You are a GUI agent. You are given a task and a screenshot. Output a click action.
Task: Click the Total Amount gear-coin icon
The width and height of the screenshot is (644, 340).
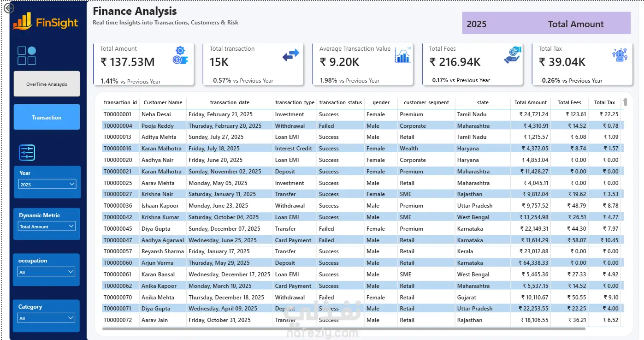pos(179,55)
